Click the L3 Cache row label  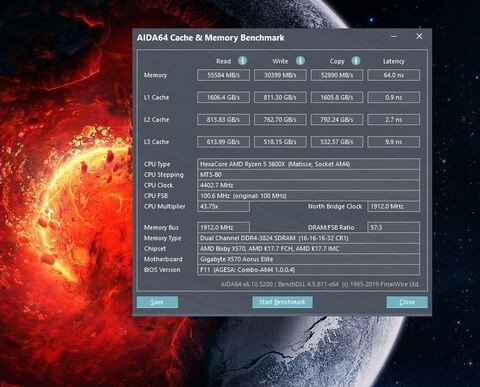click(156, 142)
